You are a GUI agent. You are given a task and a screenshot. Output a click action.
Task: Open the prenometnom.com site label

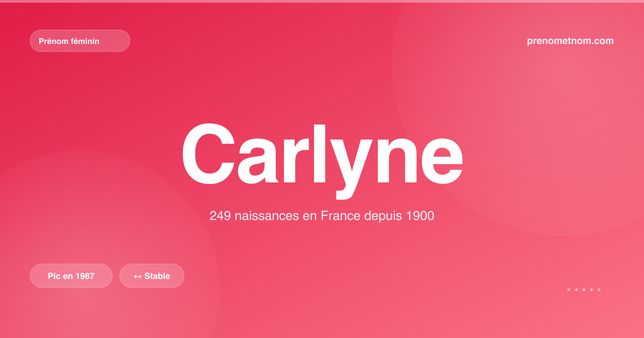[x=570, y=41]
